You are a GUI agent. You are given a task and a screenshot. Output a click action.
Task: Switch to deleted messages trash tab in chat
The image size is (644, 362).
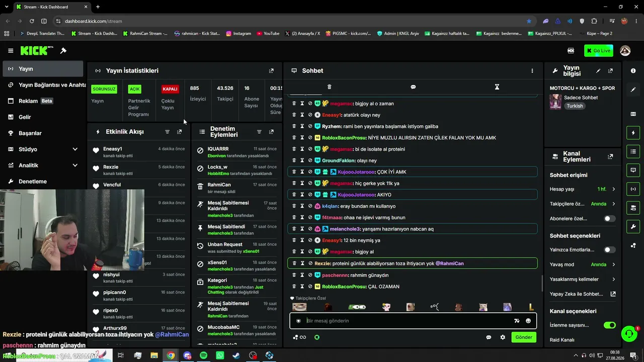(x=330, y=87)
